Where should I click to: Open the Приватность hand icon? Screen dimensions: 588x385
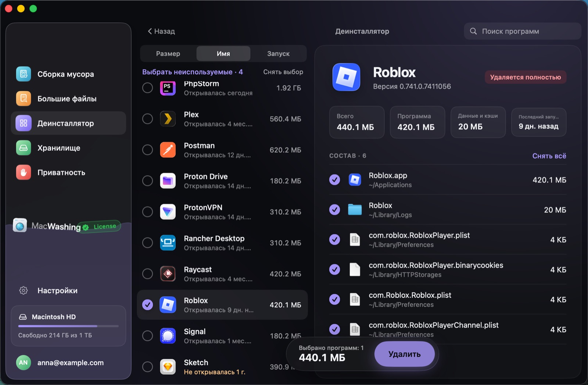(x=24, y=172)
